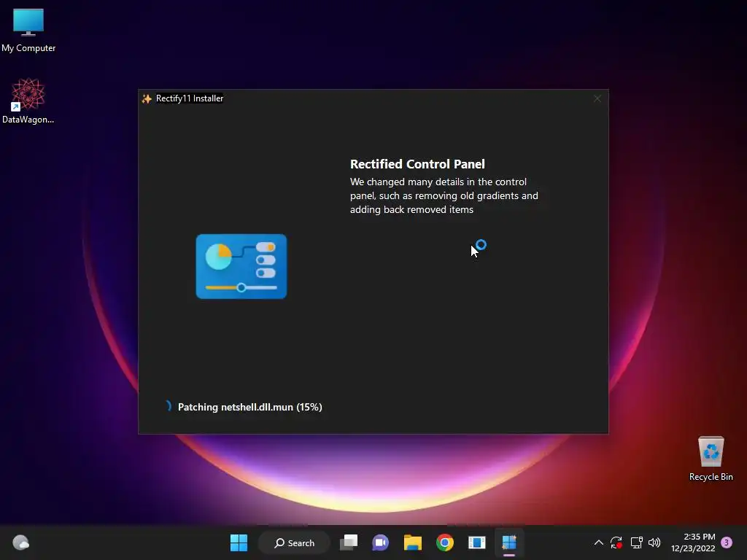The image size is (747, 560).
Task: Open the weather widget on taskbar
Action: [x=20, y=542]
